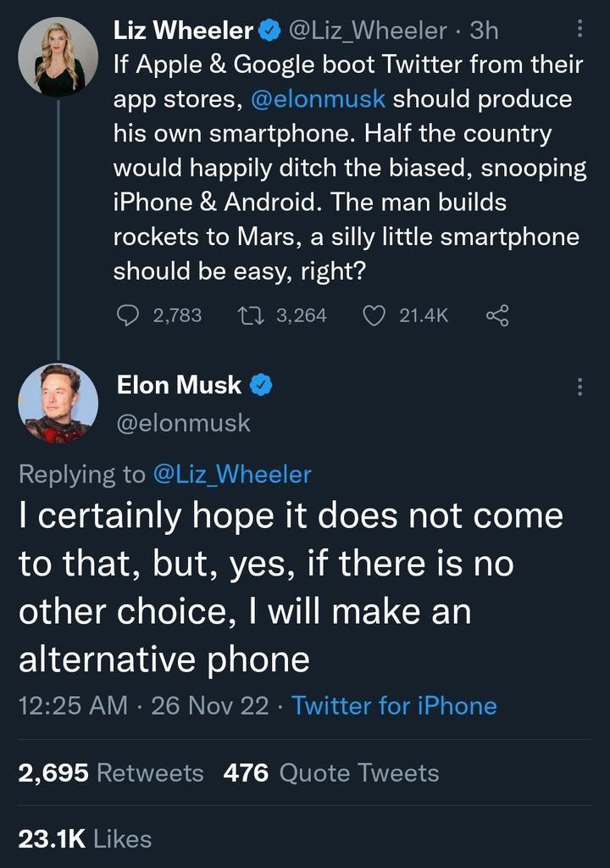Click the Liz Wheeler display name
The image size is (610, 868).
tap(184, 31)
